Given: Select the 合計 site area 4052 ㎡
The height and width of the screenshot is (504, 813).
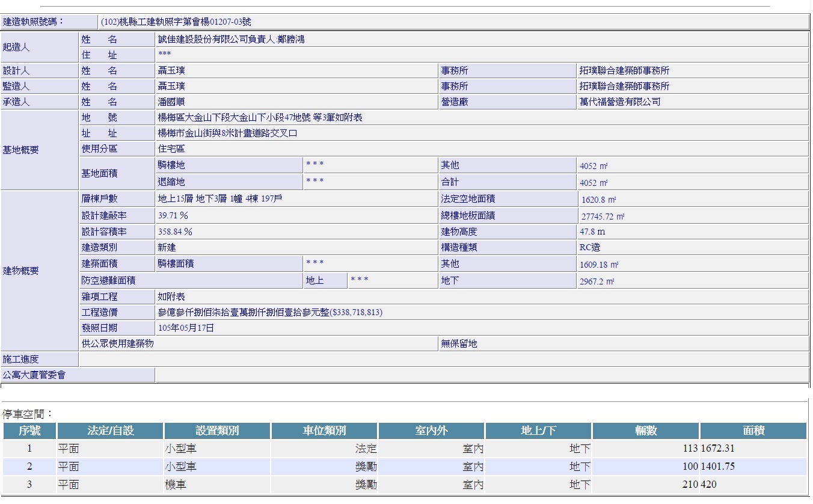Looking at the screenshot, I should 594,183.
